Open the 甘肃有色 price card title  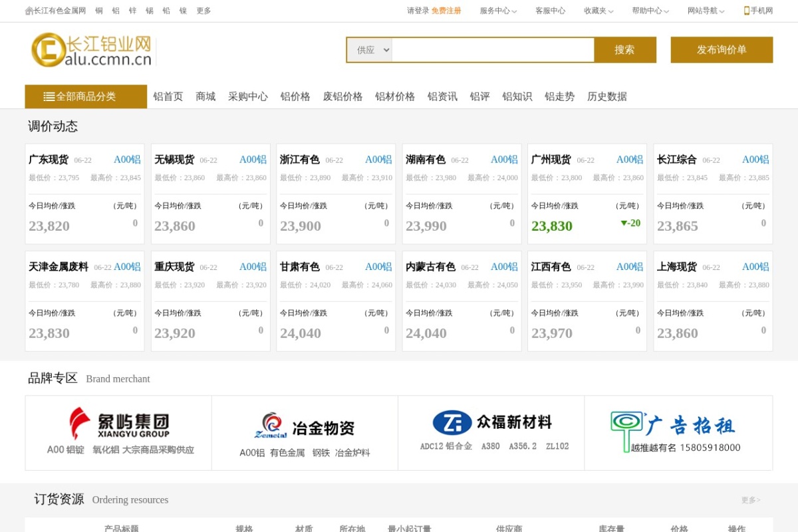(300, 267)
